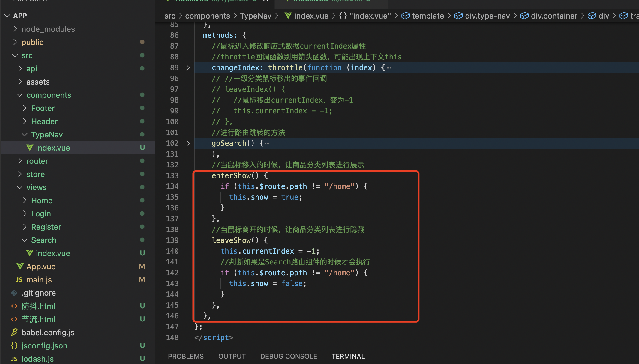The height and width of the screenshot is (364, 639).
Task: Open the lodash.js file
Action: (x=37, y=359)
